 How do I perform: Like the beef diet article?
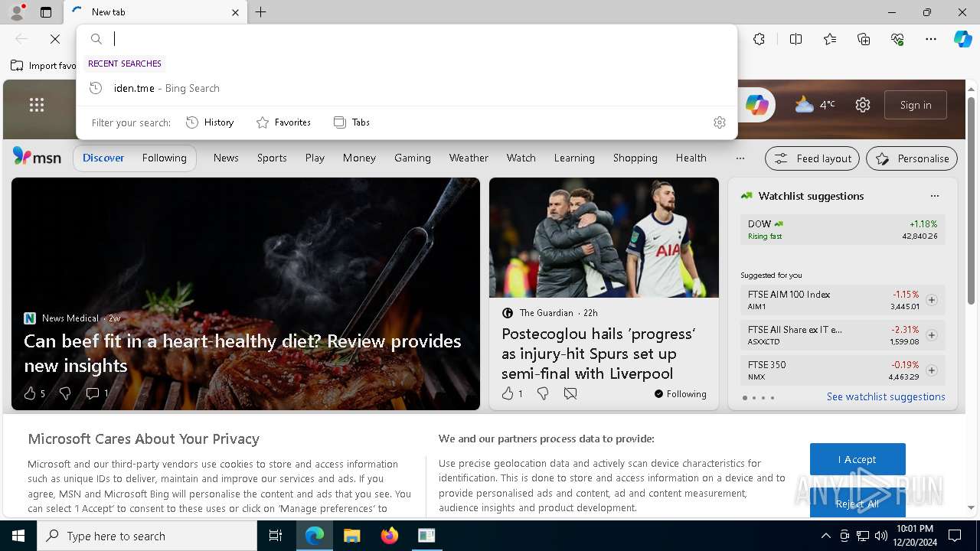pyautogui.click(x=31, y=393)
